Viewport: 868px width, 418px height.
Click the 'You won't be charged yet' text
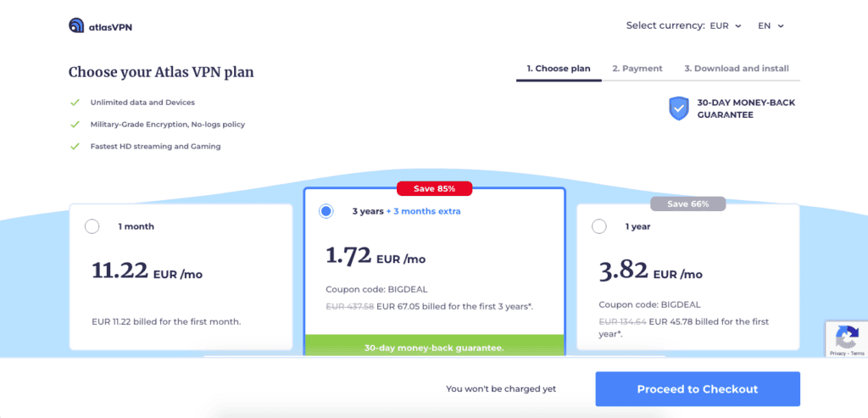pos(501,388)
